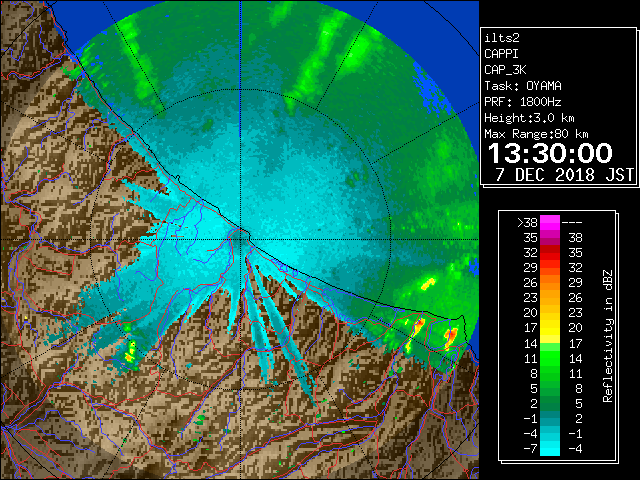
Task: Select the 'Task: OYAMA' line
Action: pos(523,86)
